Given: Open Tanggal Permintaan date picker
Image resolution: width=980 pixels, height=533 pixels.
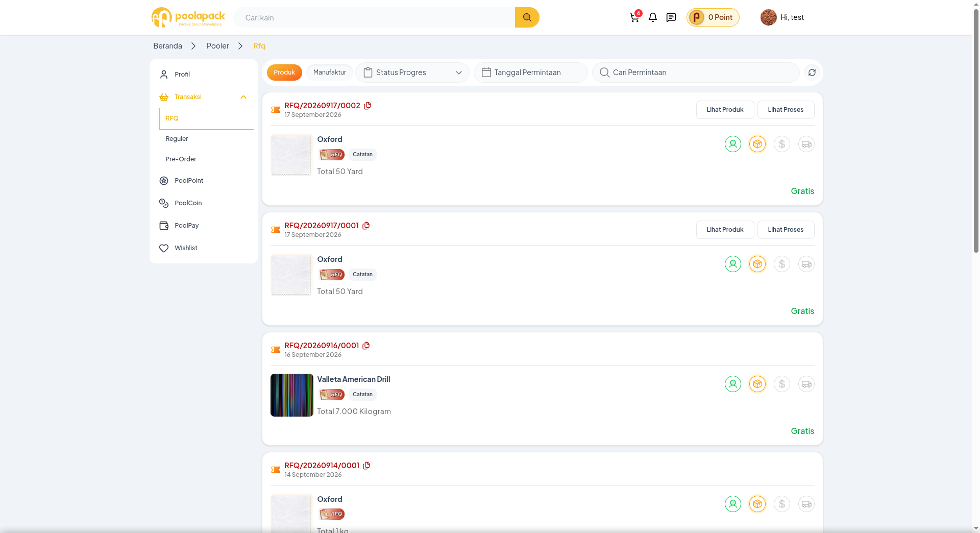Looking at the screenshot, I should click(x=531, y=72).
